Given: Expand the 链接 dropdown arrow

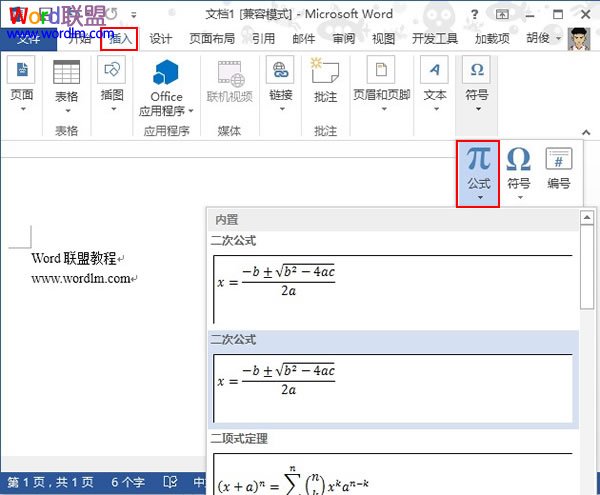Looking at the screenshot, I should (282, 109).
